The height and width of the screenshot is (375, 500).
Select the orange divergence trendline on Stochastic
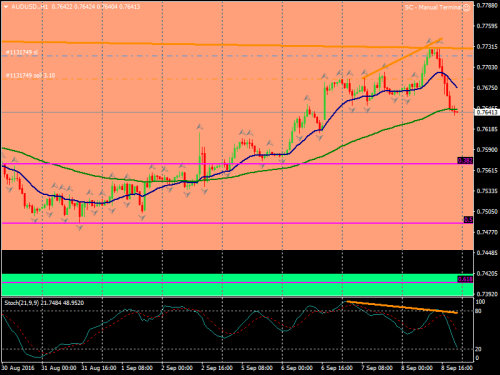402,307
